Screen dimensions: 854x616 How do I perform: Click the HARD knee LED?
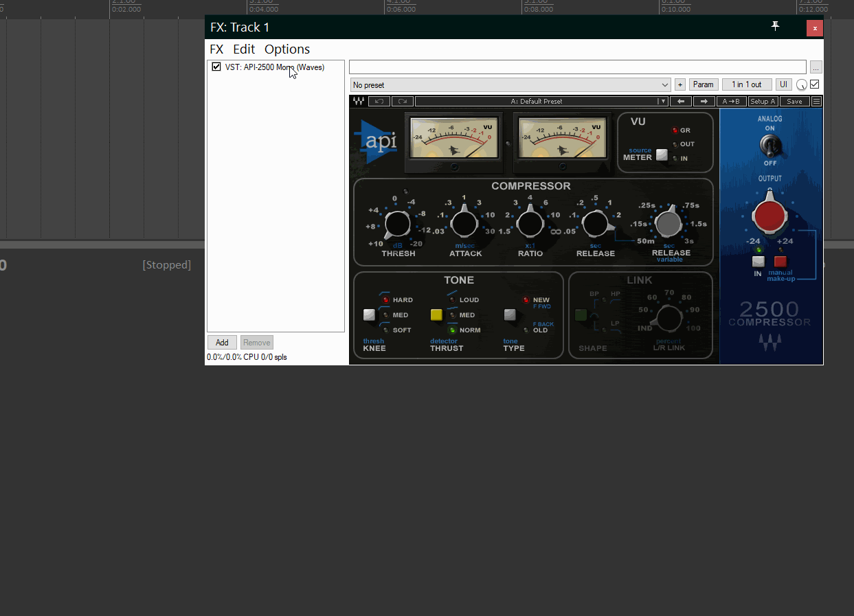pos(385,300)
